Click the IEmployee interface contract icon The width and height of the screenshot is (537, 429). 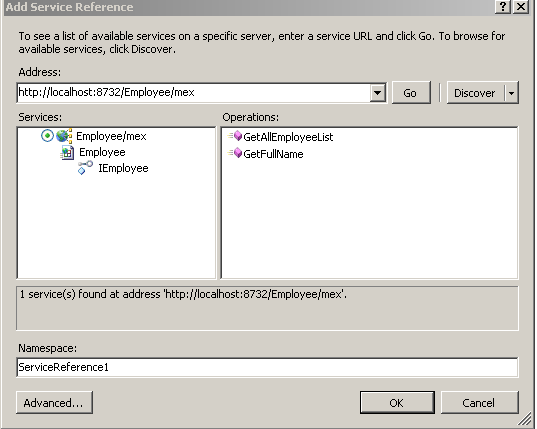point(85,168)
